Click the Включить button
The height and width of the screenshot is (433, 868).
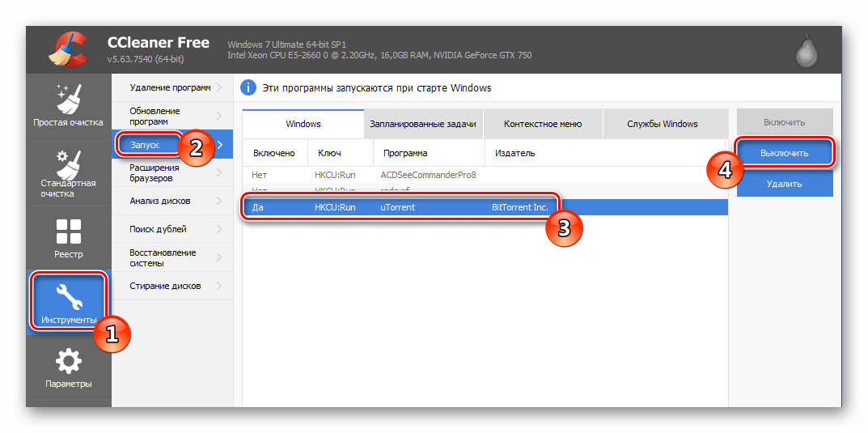pyautogui.click(x=785, y=122)
